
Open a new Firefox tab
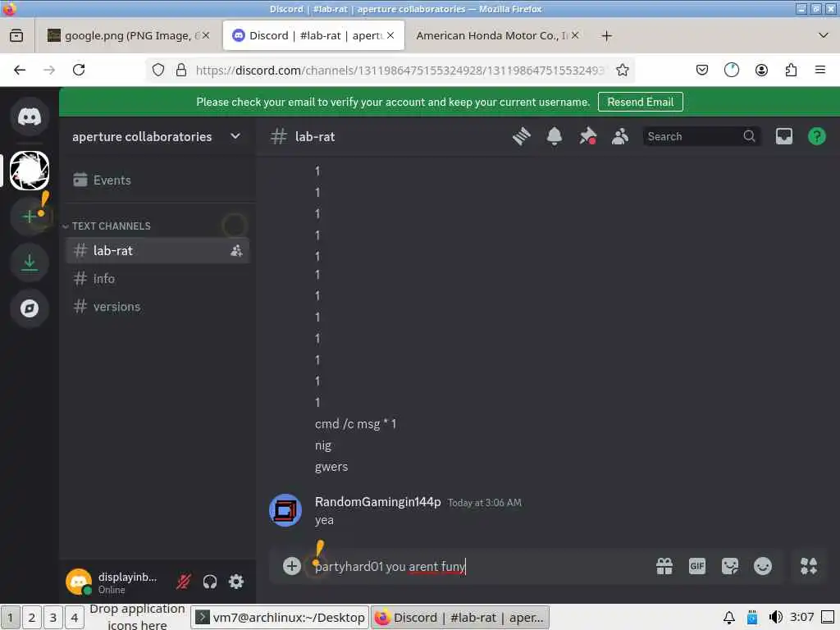[x=606, y=36]
